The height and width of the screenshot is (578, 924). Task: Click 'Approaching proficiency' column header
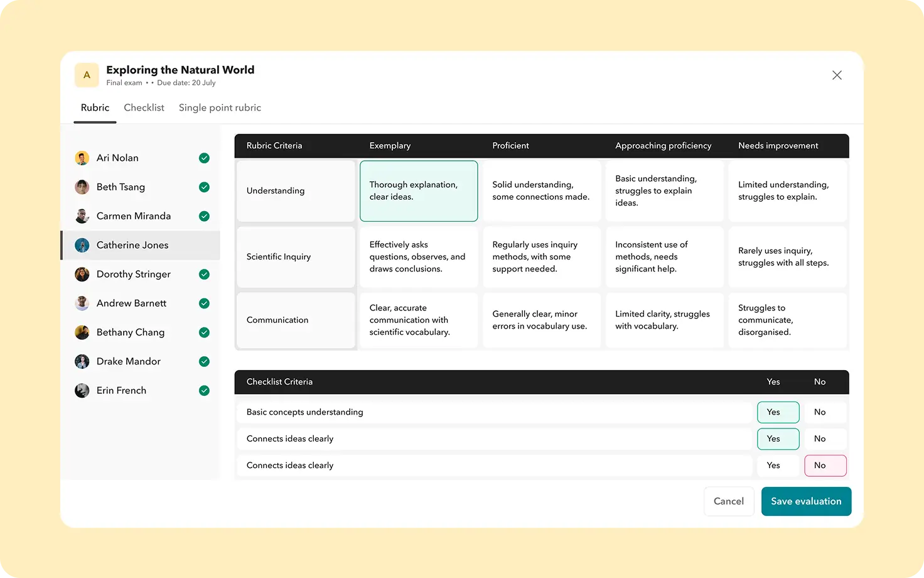663,146
